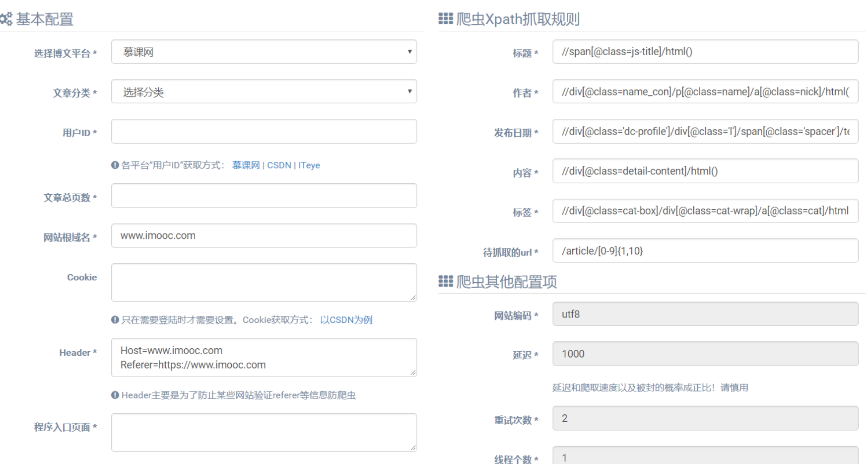868x464 pixels.
Task: Open the 慕课网 user ID guide link
Action: point(246,165)
